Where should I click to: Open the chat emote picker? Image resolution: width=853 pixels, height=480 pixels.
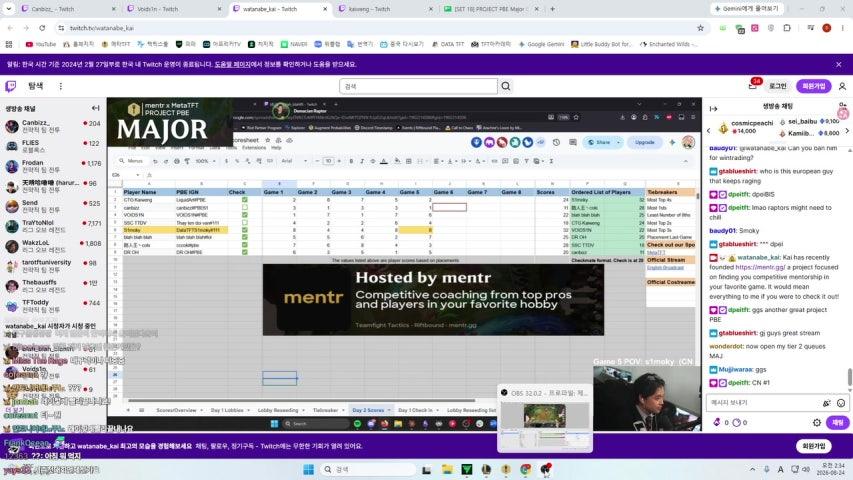click(841, 403)
